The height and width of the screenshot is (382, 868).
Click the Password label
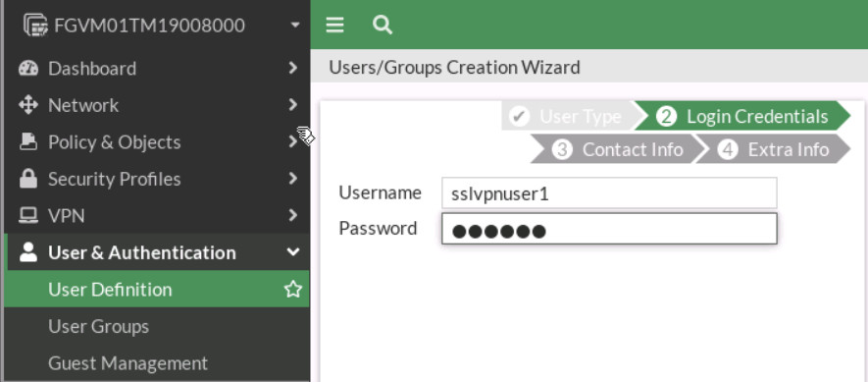point(378,229)
